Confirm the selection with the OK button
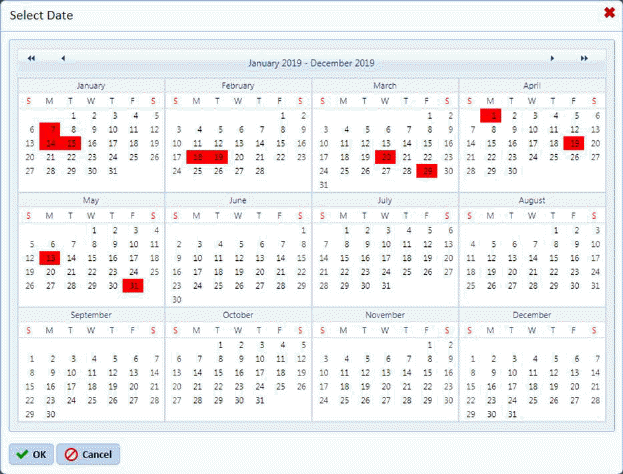 click(x=32, y=454)
